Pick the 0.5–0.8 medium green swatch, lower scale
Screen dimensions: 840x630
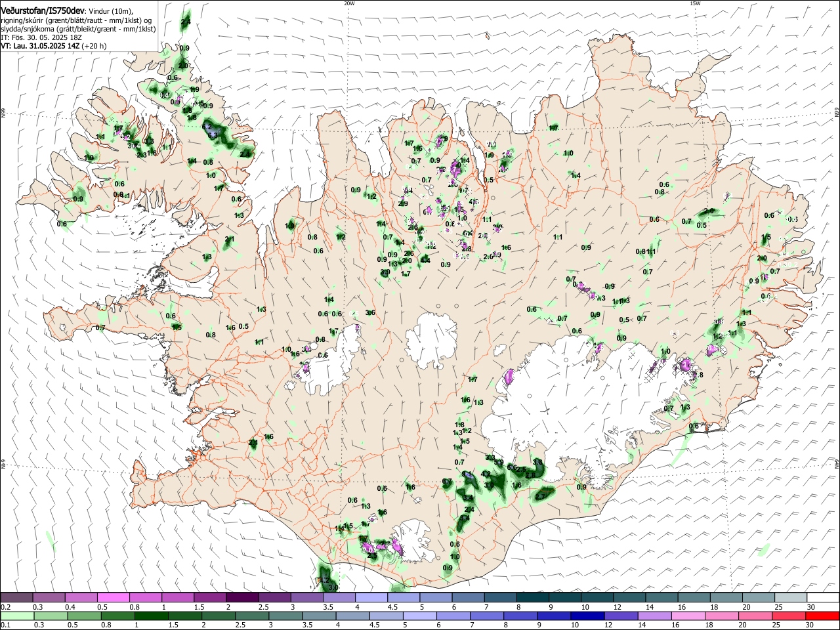[x=85, y=616]
